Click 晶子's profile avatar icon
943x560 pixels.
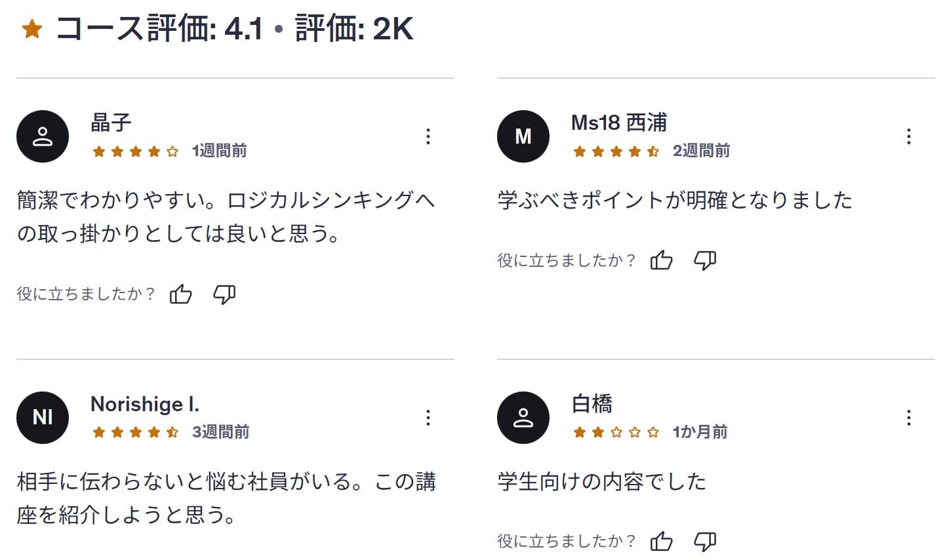(x=42, y=136)
